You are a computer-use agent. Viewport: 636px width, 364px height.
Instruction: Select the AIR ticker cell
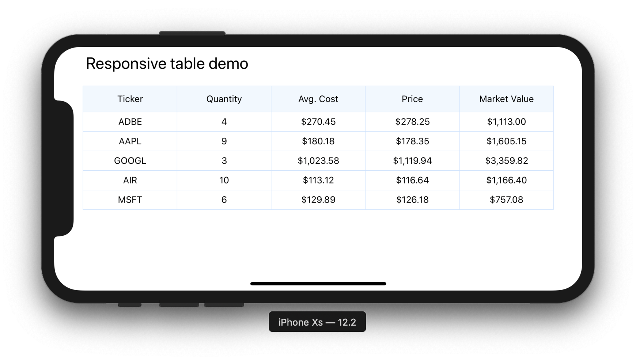[130, 180]
